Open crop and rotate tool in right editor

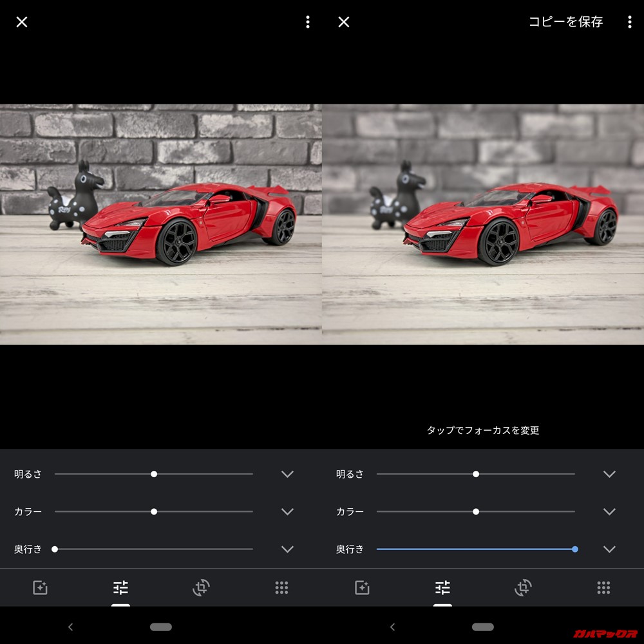(523, 587)
